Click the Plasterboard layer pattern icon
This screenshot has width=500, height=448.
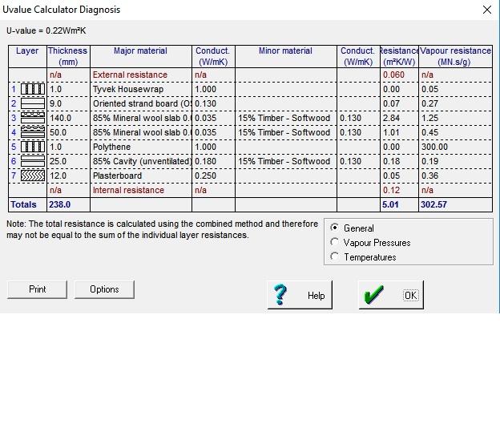pyautogui.click(x=33, y=176)
